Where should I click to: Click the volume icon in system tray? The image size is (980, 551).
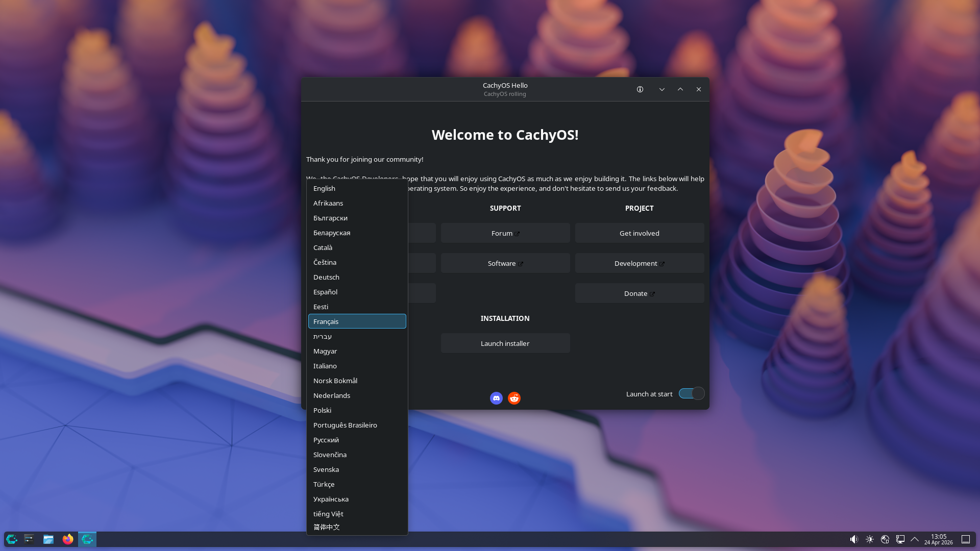pyautogui.click(x=854, y=539)
